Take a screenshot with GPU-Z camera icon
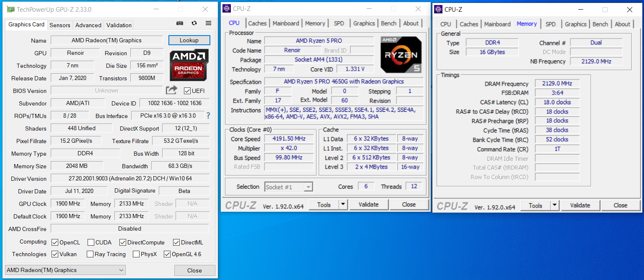Screen dimensions: 644x280 180,23
